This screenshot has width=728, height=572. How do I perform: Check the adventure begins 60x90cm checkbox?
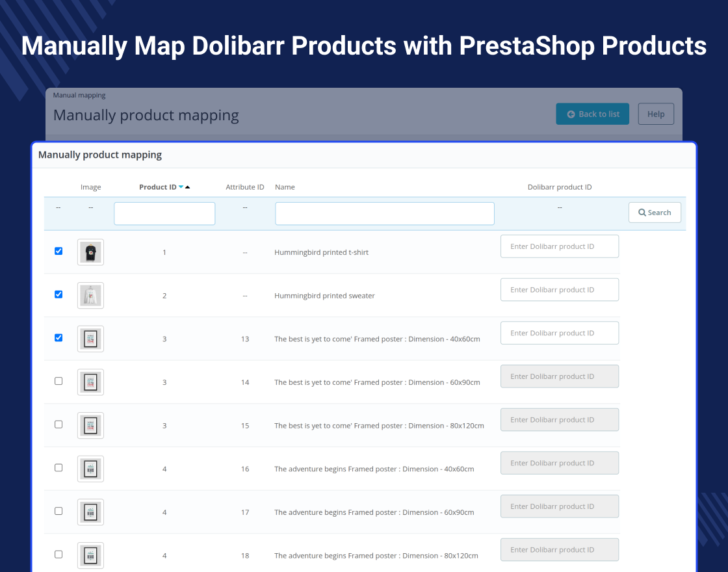click(58, 511)
